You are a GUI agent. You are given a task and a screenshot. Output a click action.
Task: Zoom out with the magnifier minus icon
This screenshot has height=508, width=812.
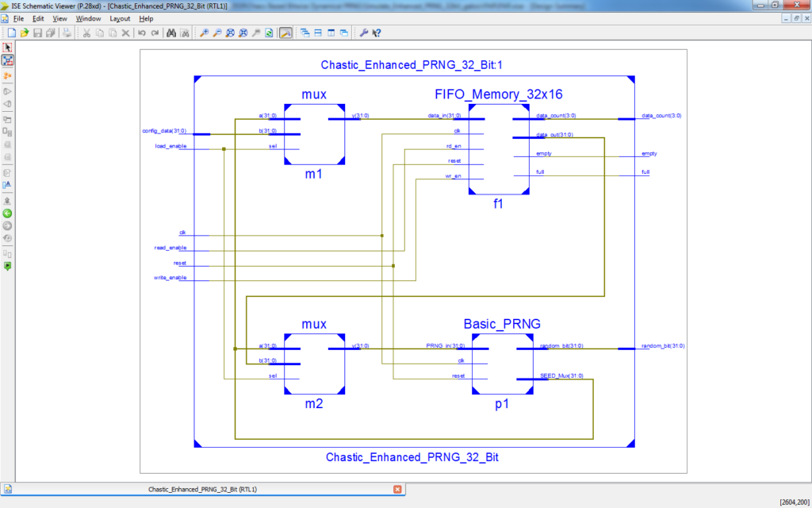pos(217,33)
